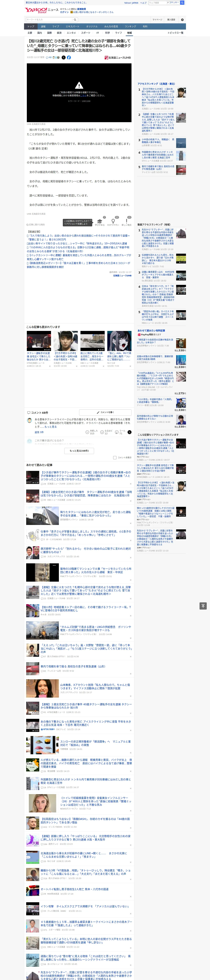Open the みんなの意見 tab
The width and height of the screenshot is (210, 980).
point(111,27)
